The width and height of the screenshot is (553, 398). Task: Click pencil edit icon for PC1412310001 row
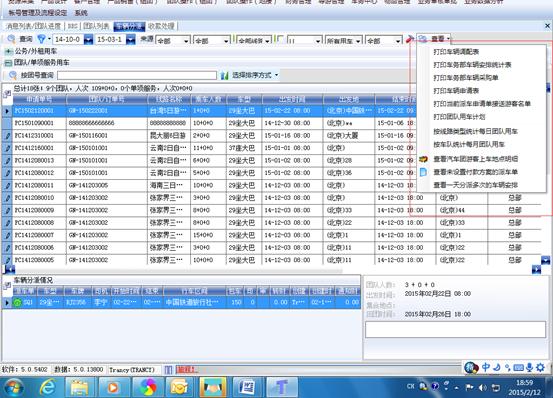click(x=7, y=136)
